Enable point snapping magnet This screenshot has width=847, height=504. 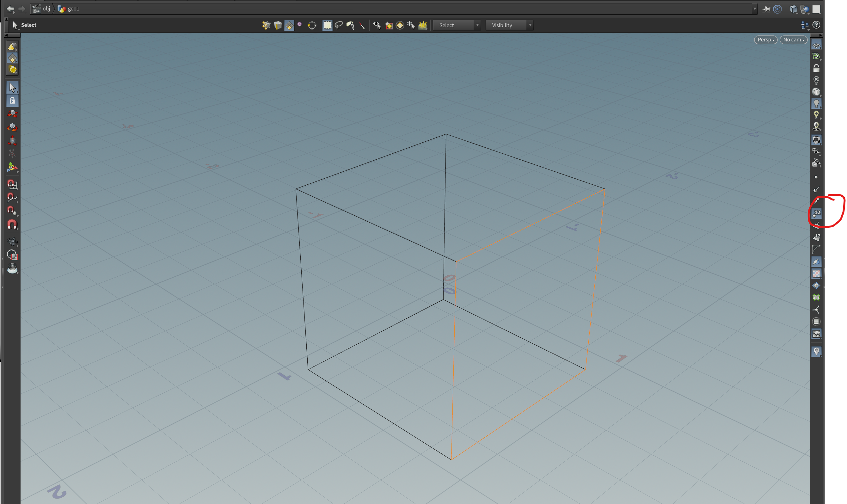(12, 211)
